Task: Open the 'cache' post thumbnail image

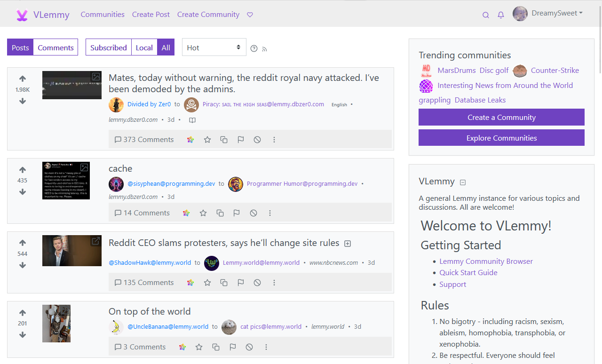Action: 66,181
